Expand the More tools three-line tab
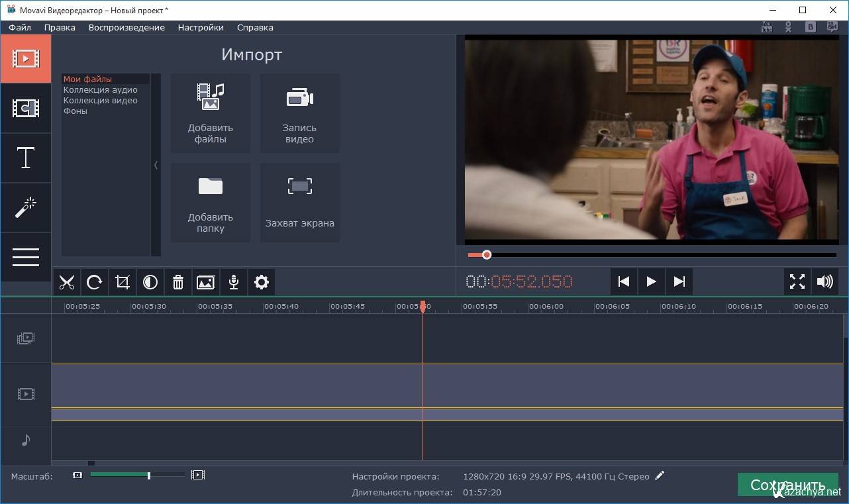This screenshot has width=849, height=504. coord(26,257)
